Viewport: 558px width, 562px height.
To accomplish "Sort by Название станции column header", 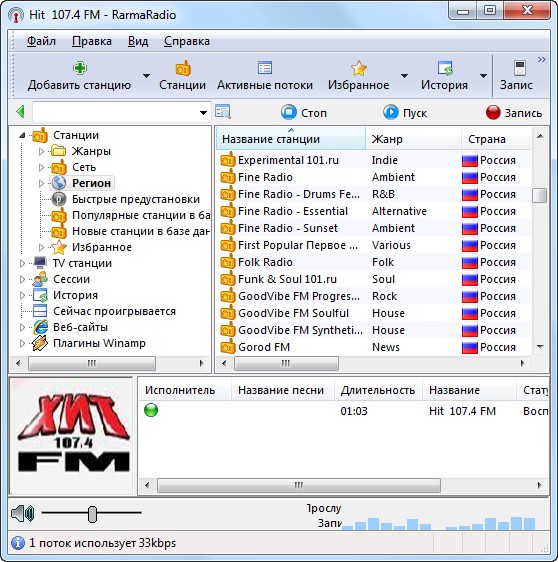I will (291, 139).
